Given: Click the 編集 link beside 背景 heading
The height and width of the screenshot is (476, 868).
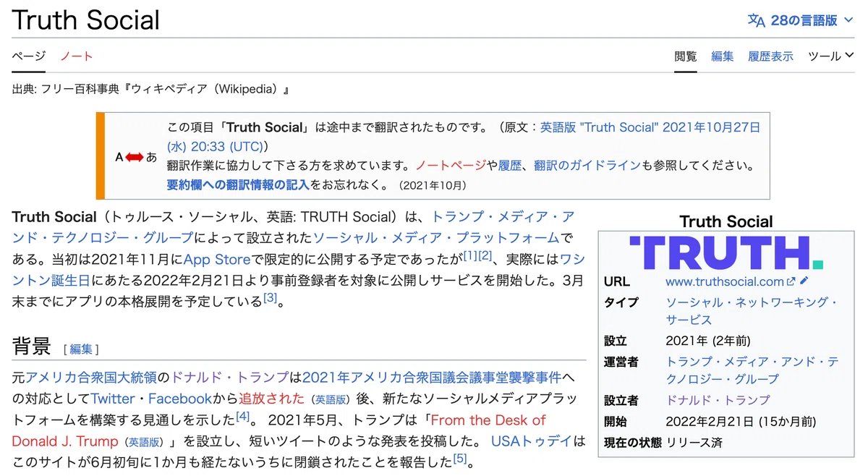Looking at the screenshot, I should 81,349.
